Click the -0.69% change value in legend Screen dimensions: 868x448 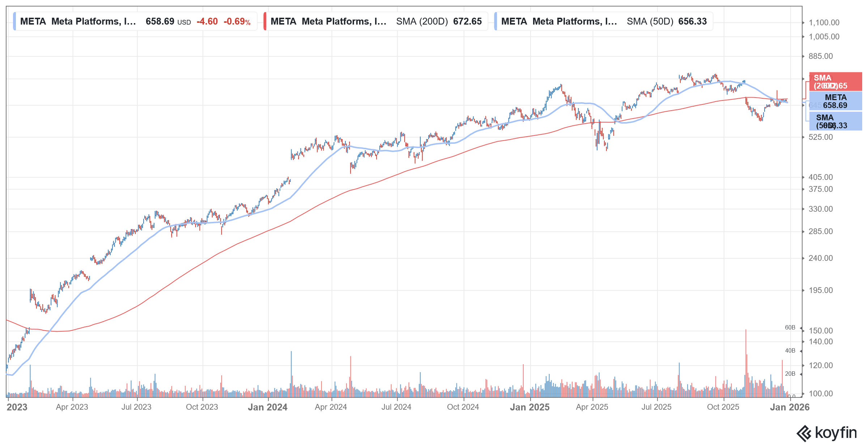pos(237,22)
